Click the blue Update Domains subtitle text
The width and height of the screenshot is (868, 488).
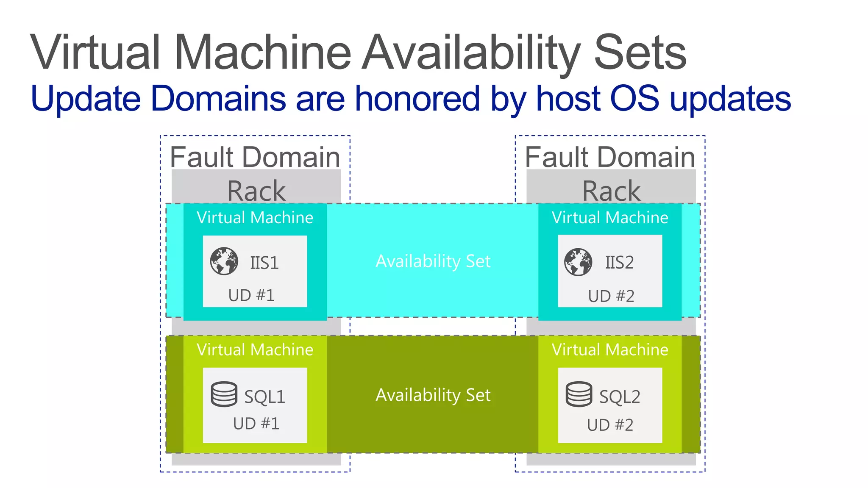[x=410, y=99]
